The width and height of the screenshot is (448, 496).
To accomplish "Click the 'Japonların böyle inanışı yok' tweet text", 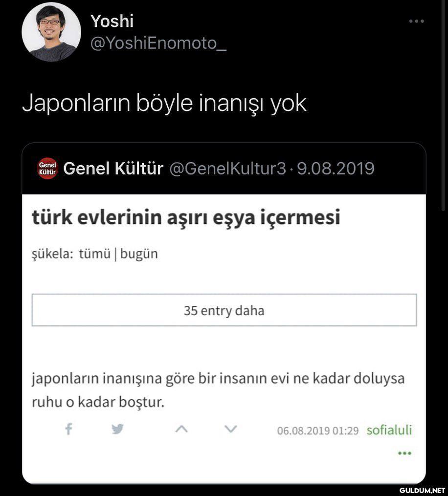I will pos(164,103).
